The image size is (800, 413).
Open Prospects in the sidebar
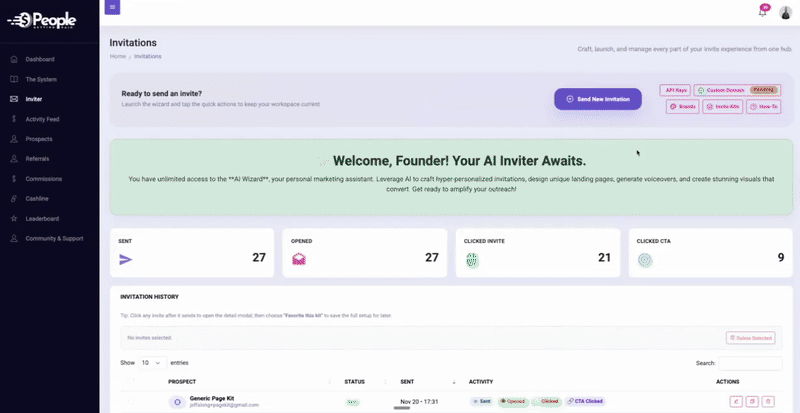[x=39, y=139]
